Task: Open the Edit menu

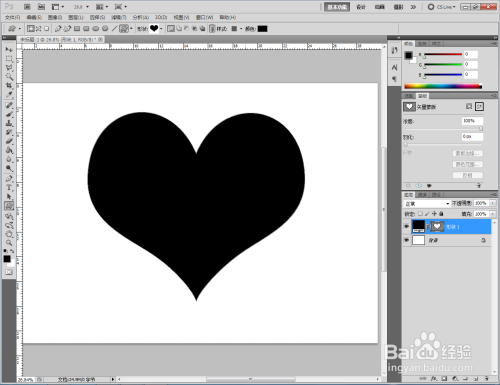Action: click(x=34, y=17)
